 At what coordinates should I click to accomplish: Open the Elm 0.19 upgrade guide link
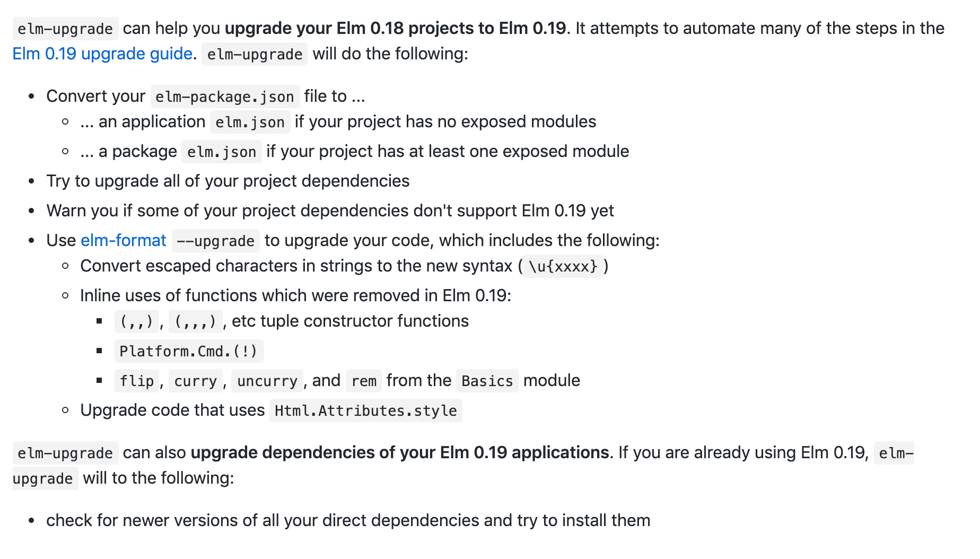pyautogui.click(x=102, y=54)
